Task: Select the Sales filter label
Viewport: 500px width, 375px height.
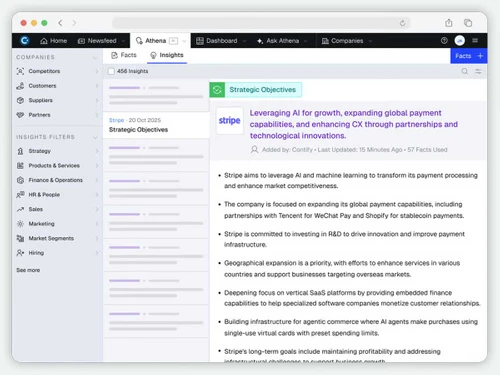Action: 36,209
